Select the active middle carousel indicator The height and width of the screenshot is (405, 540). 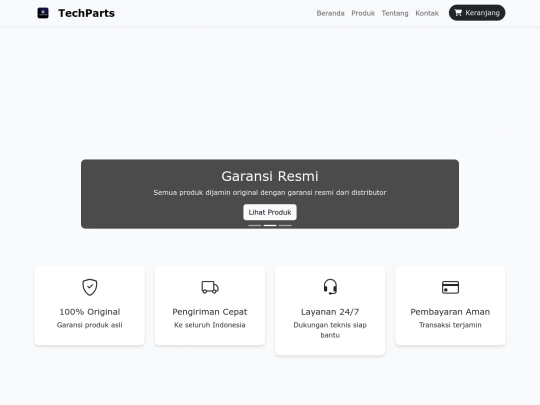tap(270, 225)
